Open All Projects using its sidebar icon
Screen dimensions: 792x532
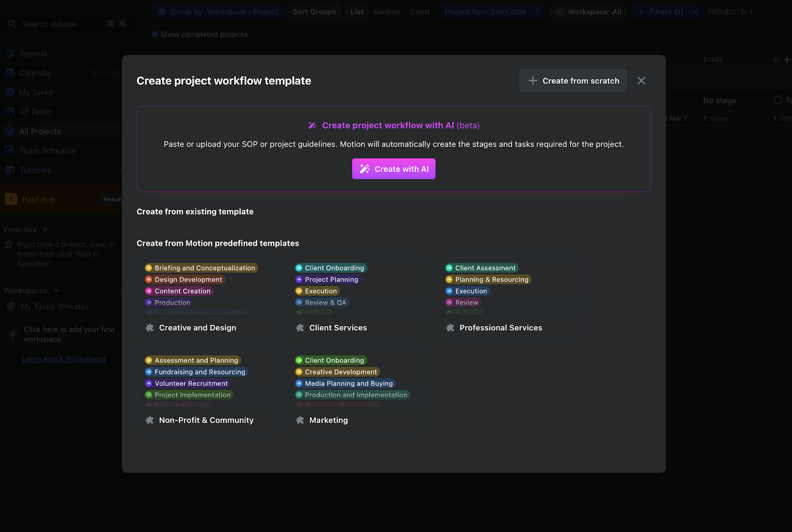10,131
